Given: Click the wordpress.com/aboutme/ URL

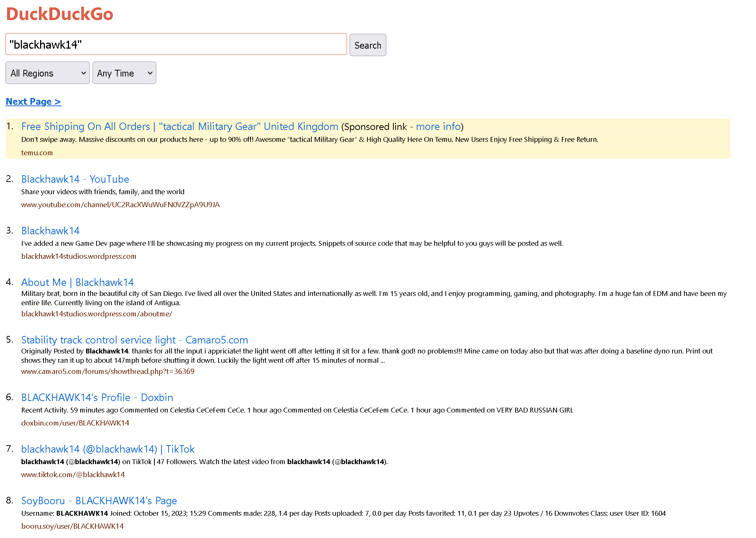Looking at the screenshot, I should (x=96, y=314).
